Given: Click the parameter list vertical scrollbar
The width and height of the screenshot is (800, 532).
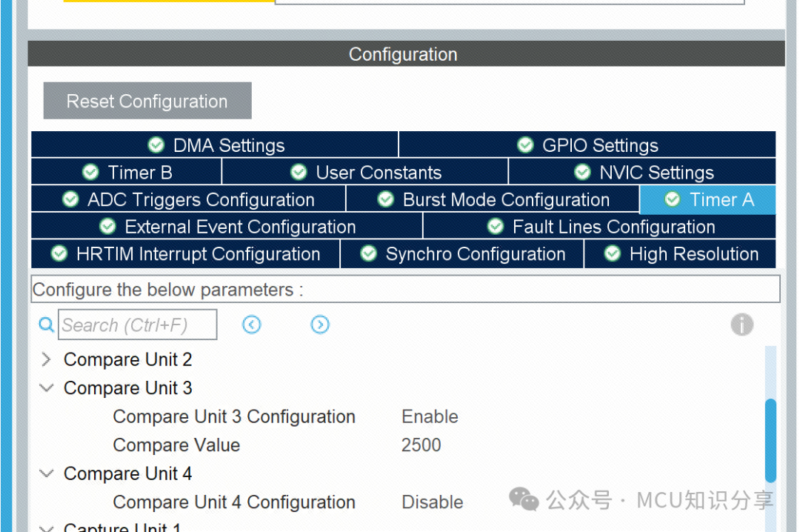Looking at the screenshot, I should click(770, 440).
